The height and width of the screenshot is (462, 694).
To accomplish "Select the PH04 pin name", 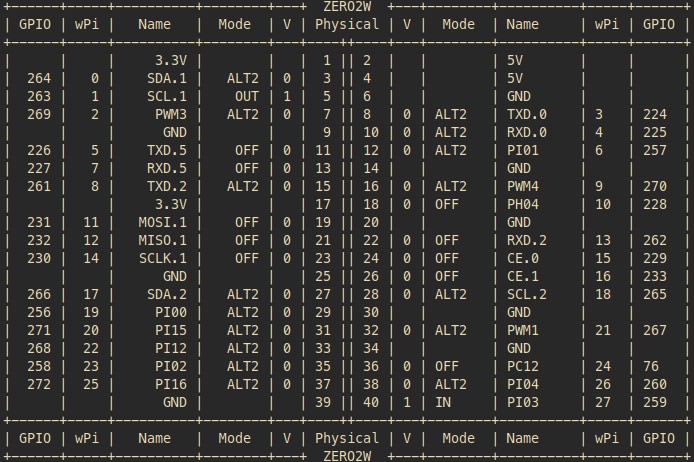I will [x=523, y=204].
